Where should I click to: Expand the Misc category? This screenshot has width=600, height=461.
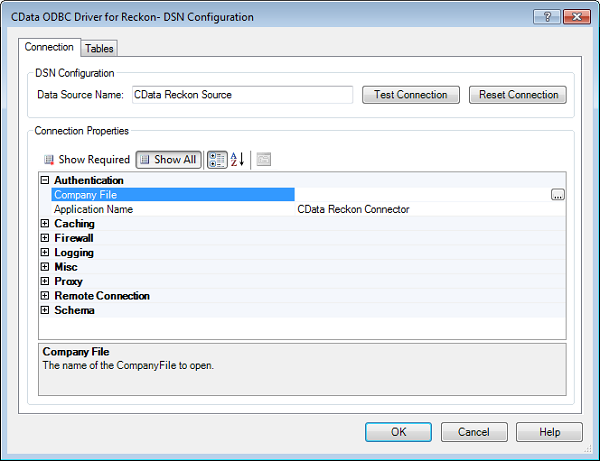pyautogui.click(x=45, y=267)
